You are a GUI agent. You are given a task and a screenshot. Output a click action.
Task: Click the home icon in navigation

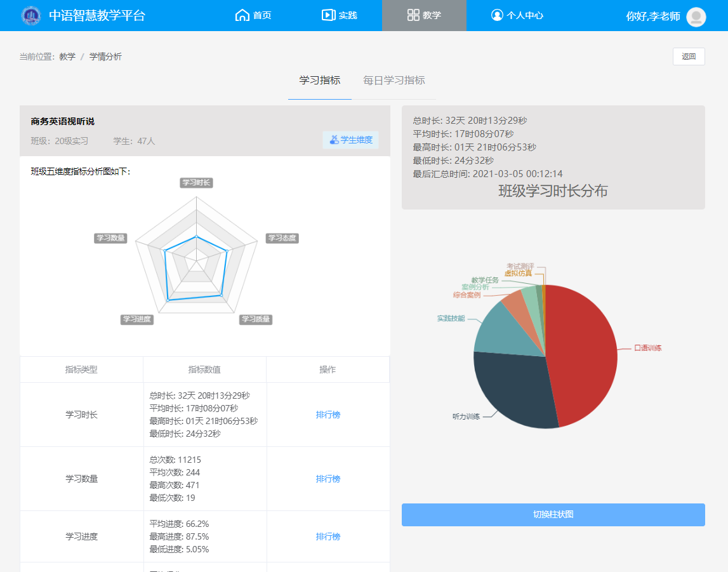coord(242,15)
